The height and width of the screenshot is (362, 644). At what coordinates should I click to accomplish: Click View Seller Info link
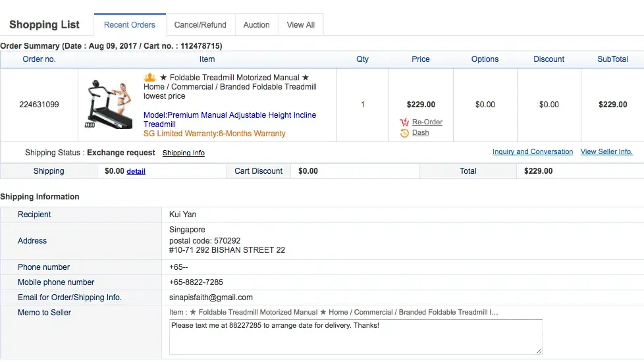606,152
